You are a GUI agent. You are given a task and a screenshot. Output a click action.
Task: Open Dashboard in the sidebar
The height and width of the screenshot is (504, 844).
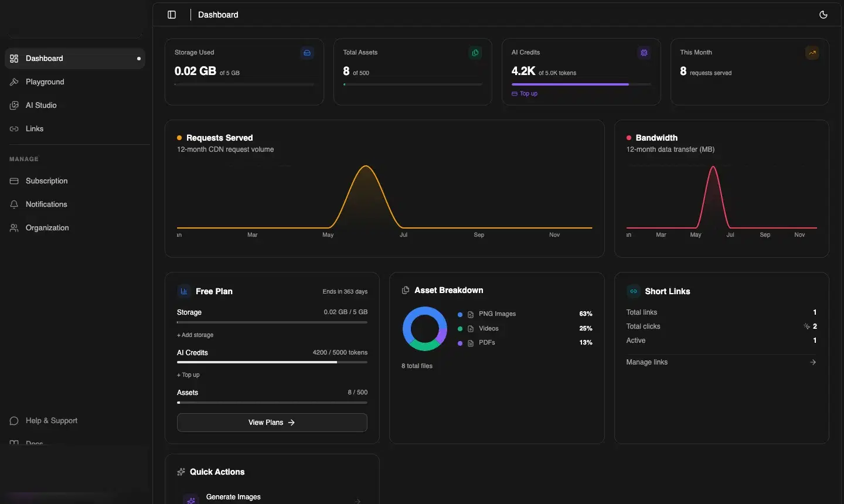(75, 59)
